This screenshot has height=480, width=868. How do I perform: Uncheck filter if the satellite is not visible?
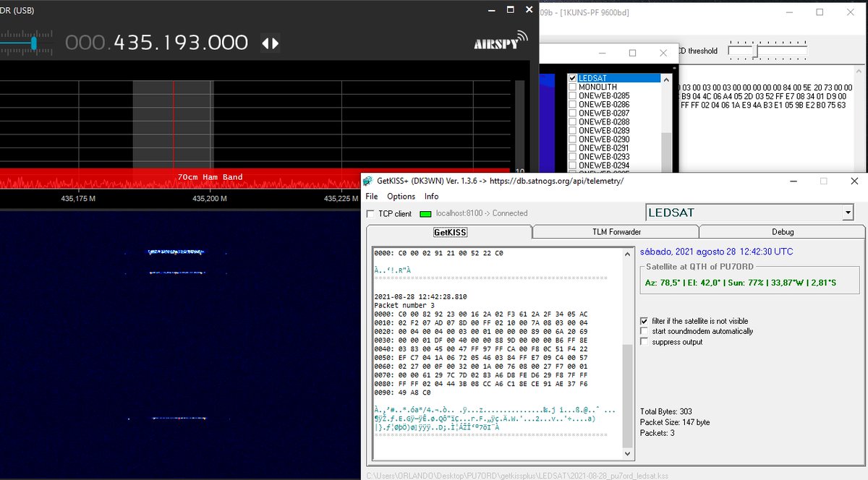point(645,321)
